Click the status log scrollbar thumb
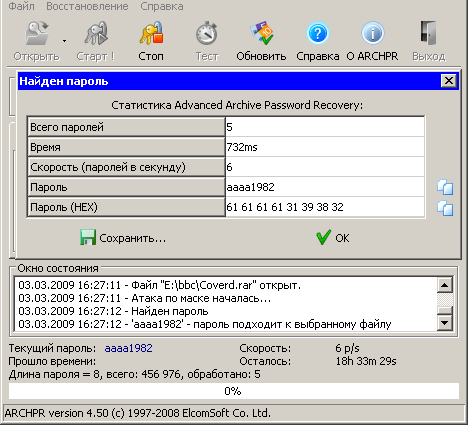The width and height of the screenshot is (468, 425). click(x=445, y=310)
